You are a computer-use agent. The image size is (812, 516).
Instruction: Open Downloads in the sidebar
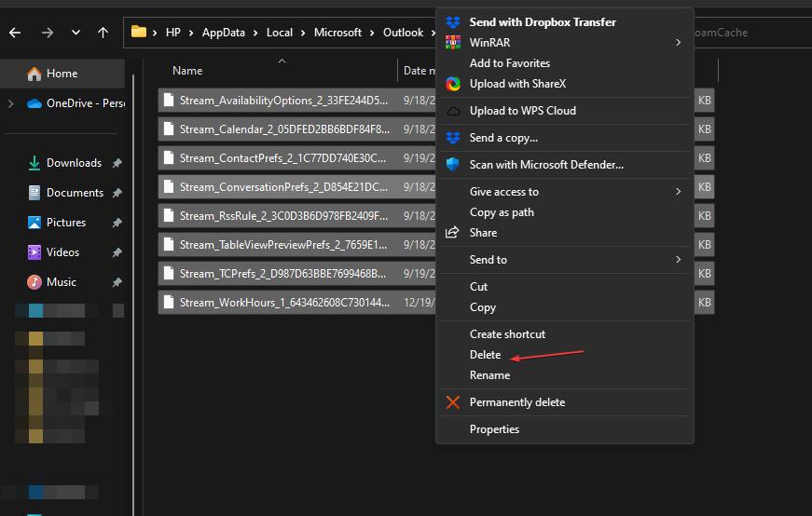[x=74, y=163]
